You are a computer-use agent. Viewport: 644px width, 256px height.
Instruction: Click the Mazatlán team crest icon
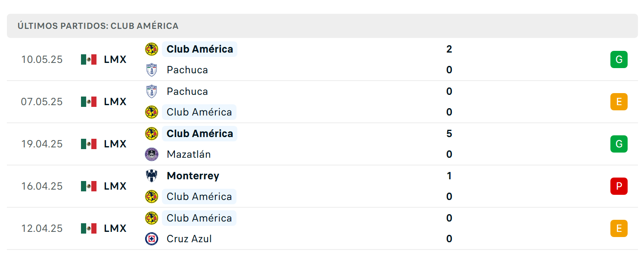(152, 154)
